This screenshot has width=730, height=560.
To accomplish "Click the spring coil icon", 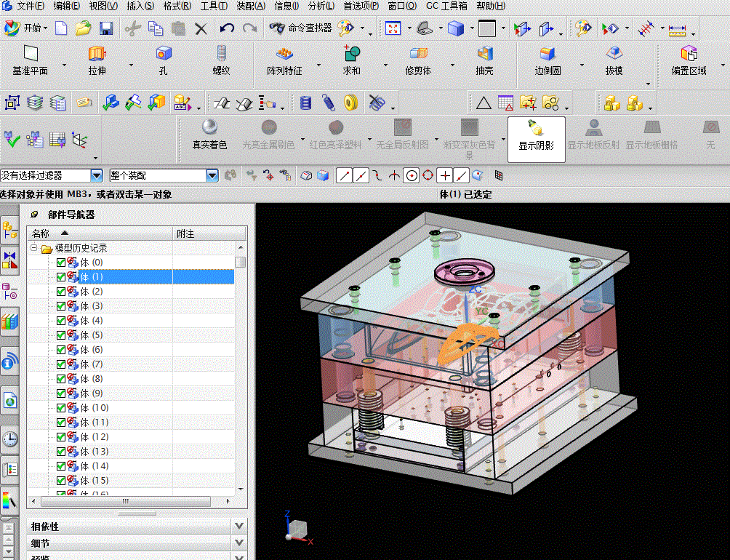I will click(328, 103).
